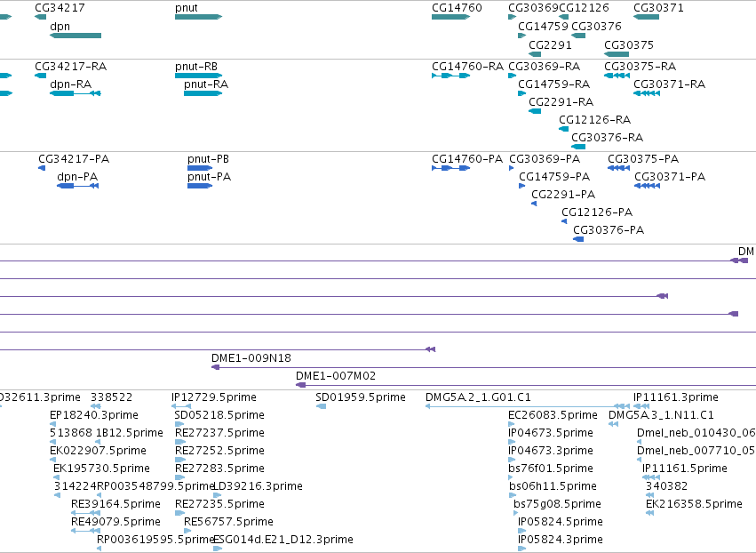This screenshot has width=756, height=553.
Task: Open the pnut-PB protein bar
Action: tap(200, 168)
